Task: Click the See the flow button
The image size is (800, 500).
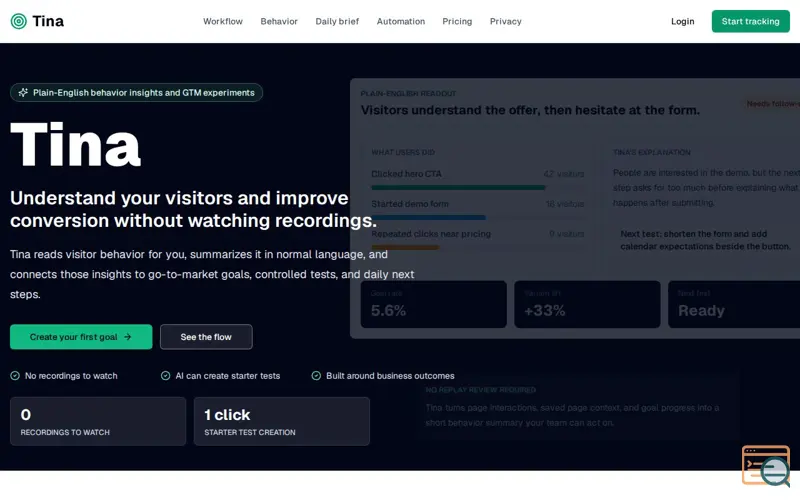Action: [x=206, y=337]
